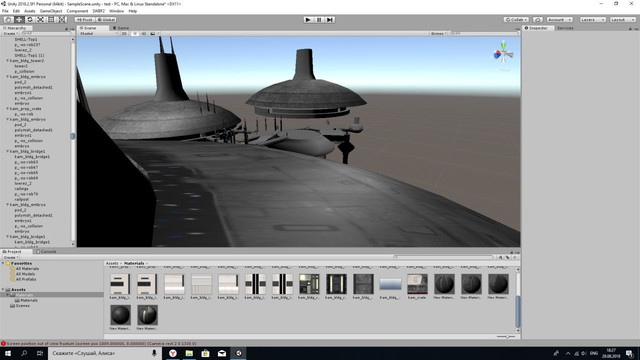Toggle scene audio in the view
Image resolution: width=640 pixels, height=360 pixels.
143,33
